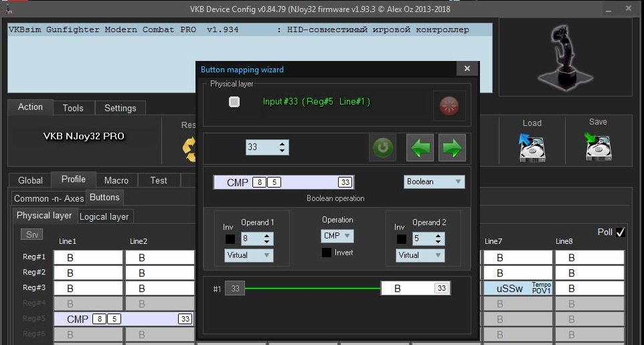Screen dimensions: 644x345
Task: Select the VKBsim Gunfighter device list entry
Action: tap(250, 29)
